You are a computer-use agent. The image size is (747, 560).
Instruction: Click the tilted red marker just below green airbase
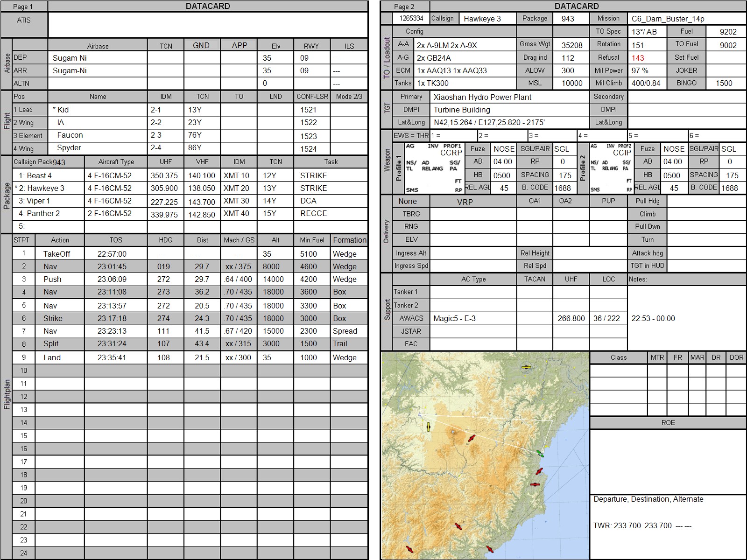click(539, 471)
